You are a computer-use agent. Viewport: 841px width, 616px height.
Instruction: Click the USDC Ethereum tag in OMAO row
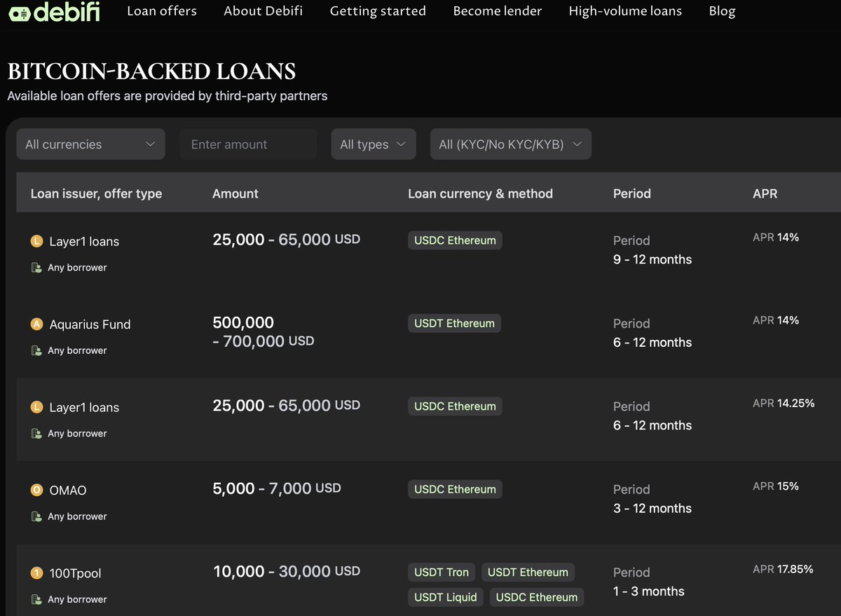point(455,490)
